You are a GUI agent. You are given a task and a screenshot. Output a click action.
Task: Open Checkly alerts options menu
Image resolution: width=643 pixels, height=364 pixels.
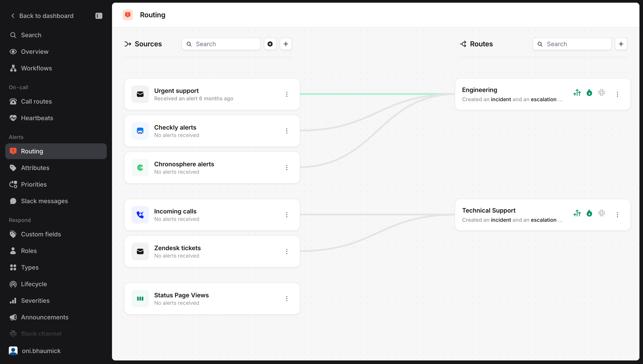[x=287, y=131]
